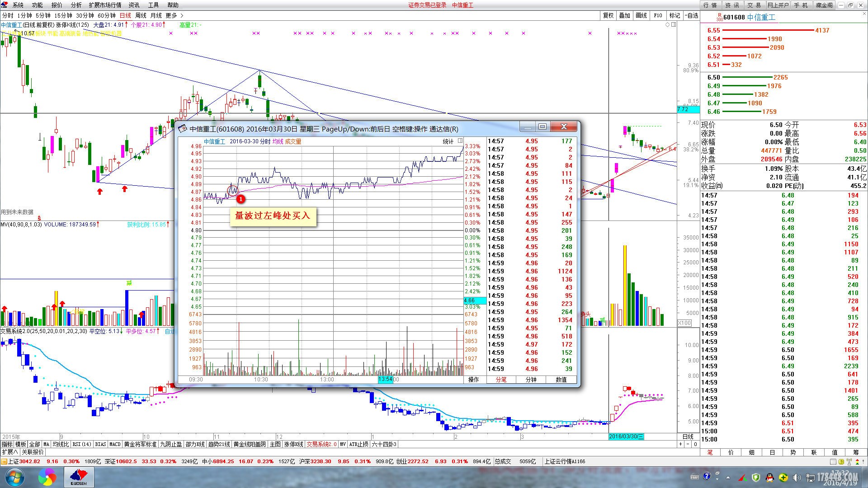Select the 月线 monthly period

[156, 15]
